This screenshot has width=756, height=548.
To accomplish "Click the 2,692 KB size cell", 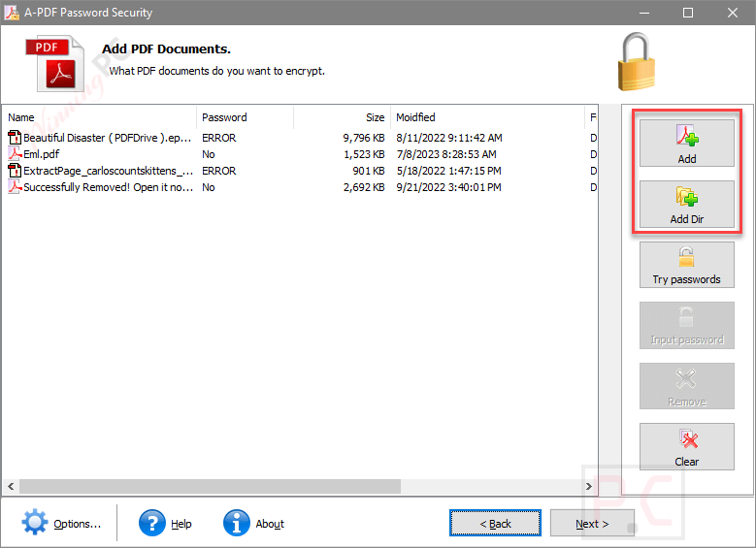I will [x=364, y=187].
